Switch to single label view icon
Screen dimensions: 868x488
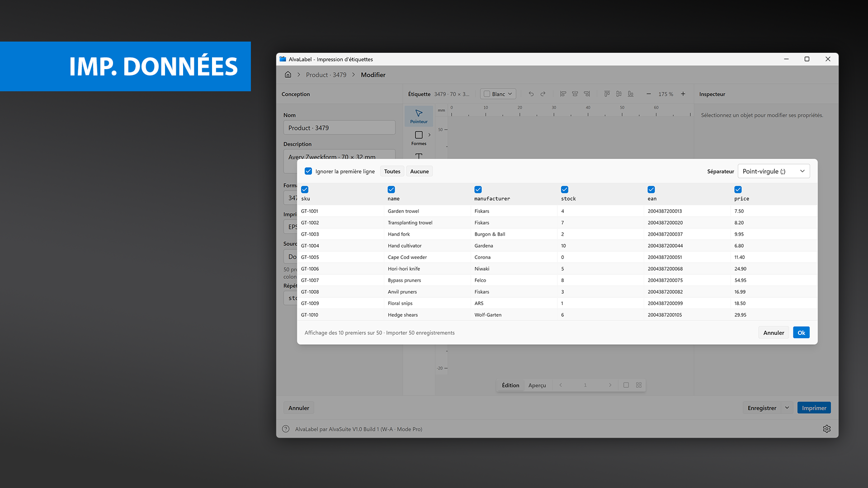click(626, 385)
